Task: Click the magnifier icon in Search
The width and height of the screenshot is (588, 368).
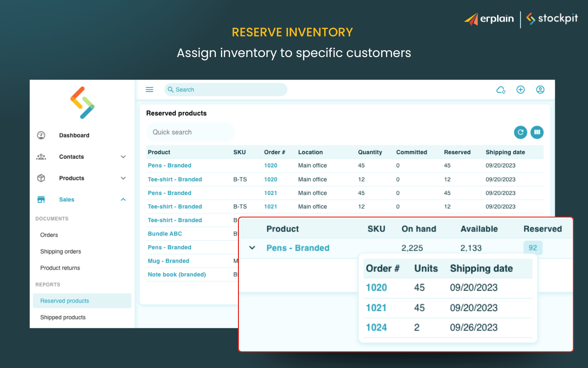Action: tap(170, 90)
